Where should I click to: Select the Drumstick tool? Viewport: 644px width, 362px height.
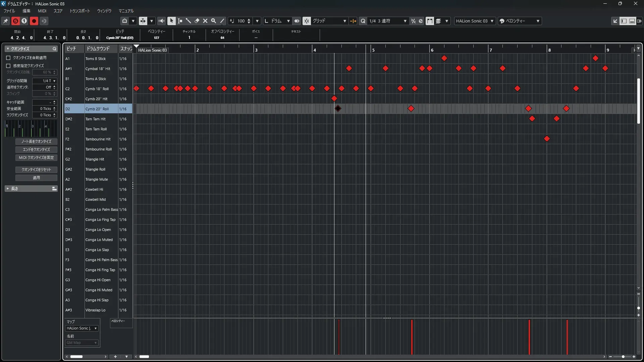click(x=189, y=21)
